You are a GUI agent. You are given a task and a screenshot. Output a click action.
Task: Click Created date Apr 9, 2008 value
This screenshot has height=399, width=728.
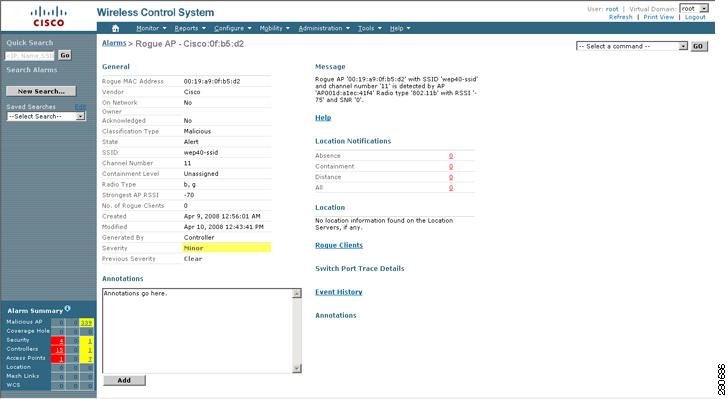point(222,216)
